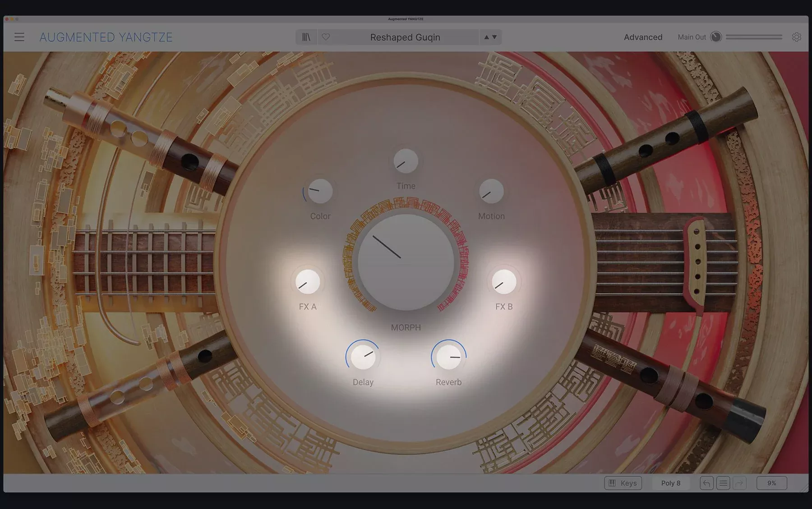Click the Reshaped Guqin preset name
This screenshot has width=812, height=509.
[405, 37]
